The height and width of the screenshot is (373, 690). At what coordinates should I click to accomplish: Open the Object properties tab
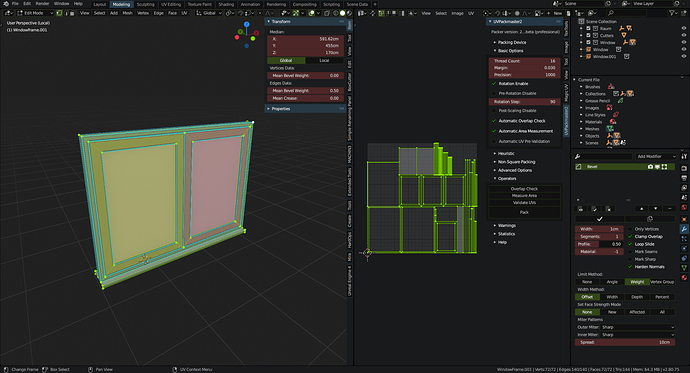tap(684, 219)
